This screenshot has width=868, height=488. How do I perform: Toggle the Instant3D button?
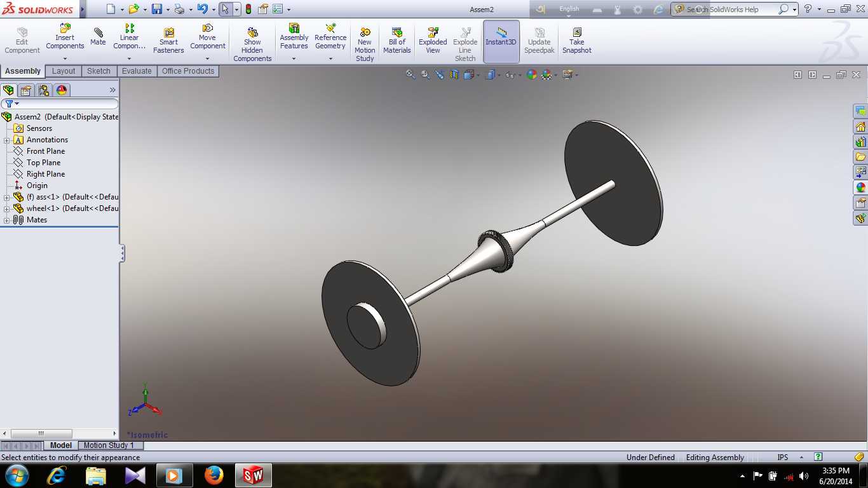(501, 41)
